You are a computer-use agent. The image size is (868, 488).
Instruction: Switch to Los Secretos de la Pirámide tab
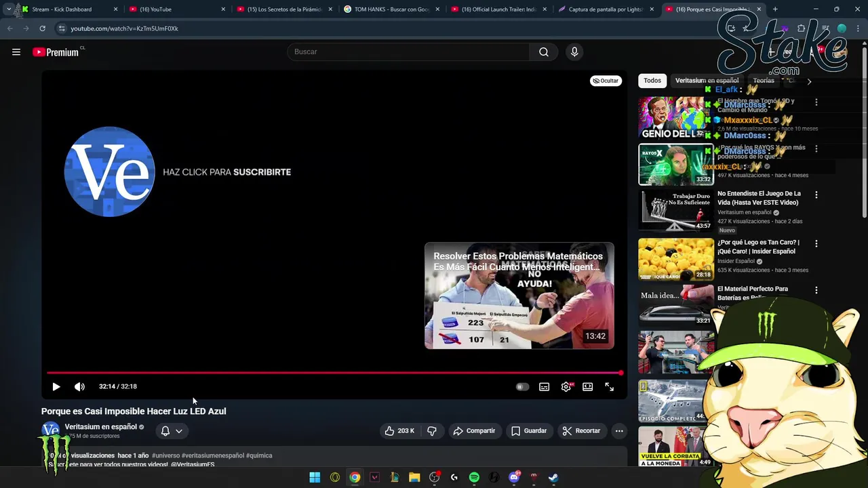[285, 9]
